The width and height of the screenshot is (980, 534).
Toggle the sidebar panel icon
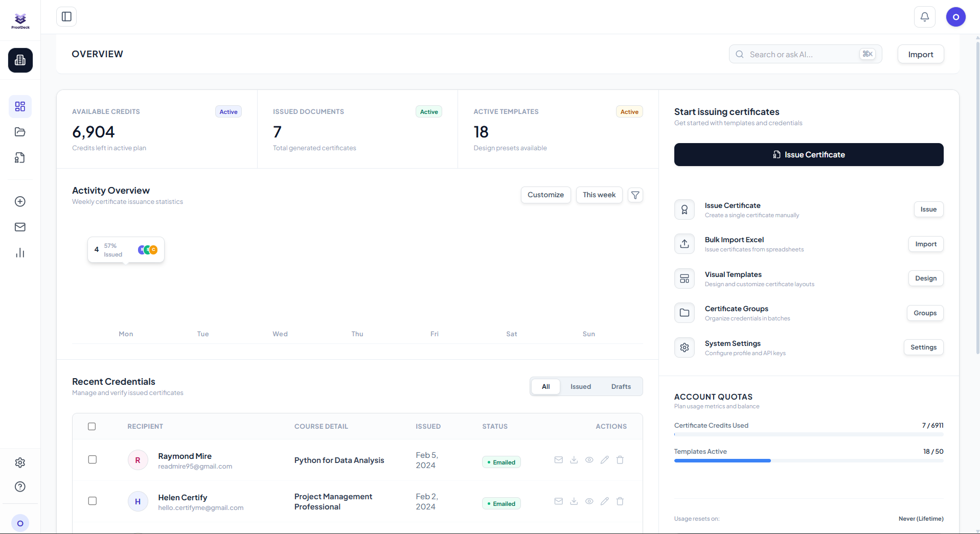point(66,16)
